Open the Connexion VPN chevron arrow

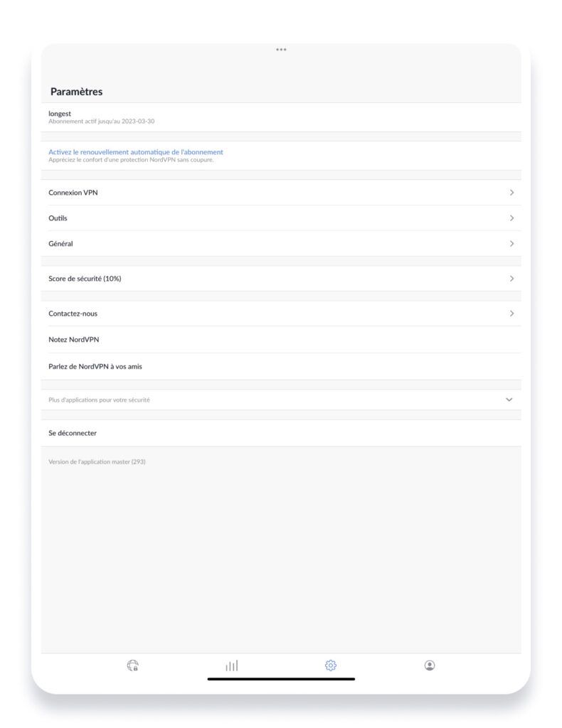(511, 193)
